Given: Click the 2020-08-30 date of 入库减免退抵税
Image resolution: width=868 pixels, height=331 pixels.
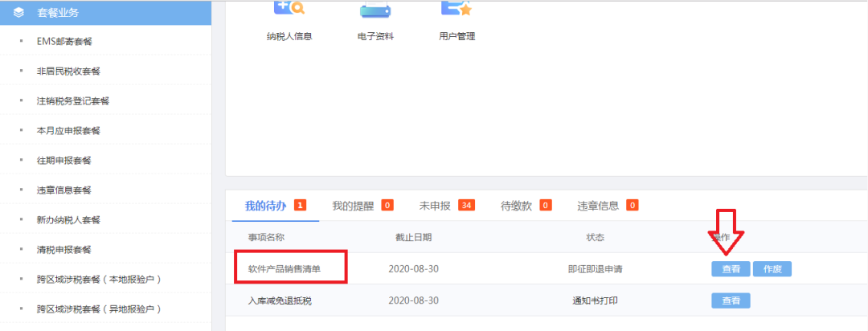Looking at the screenshot, I should click(x=414, y=300).
